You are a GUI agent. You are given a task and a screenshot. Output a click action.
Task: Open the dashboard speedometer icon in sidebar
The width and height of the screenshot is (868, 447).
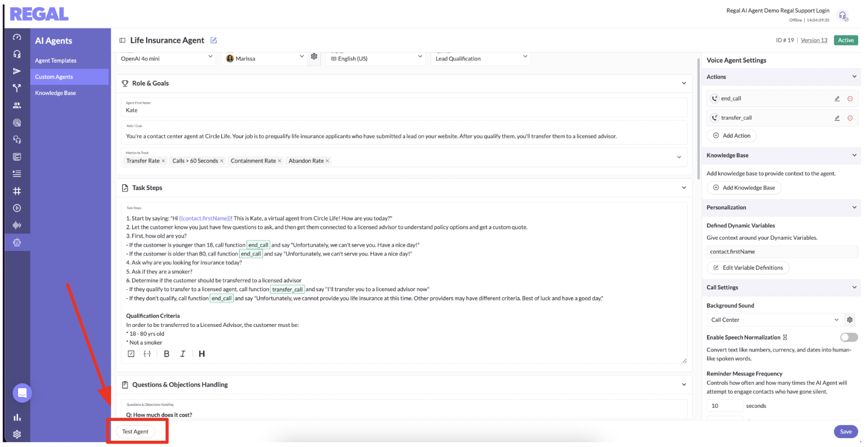coord(17,37)
